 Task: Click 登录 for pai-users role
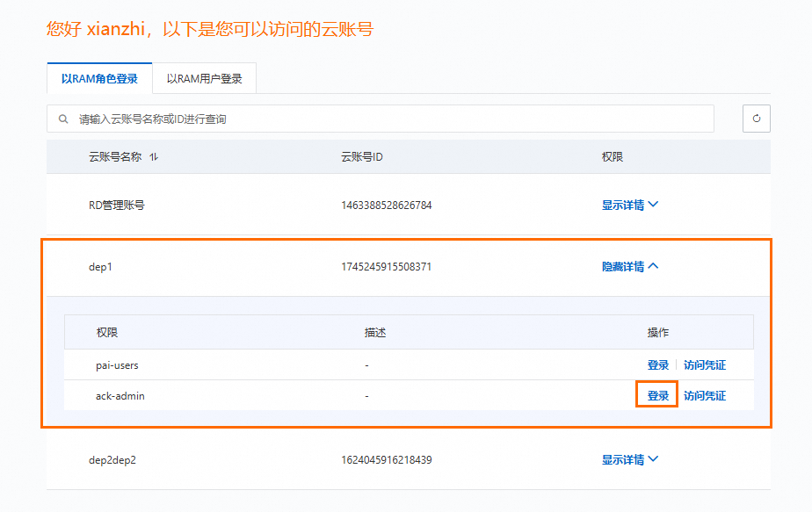[657, 365]
